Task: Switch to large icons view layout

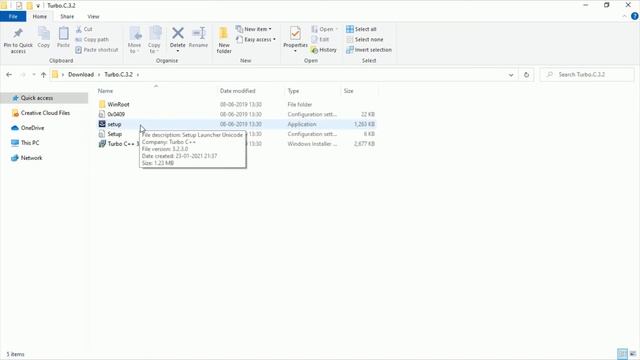Action: click(x=633, y=354)
